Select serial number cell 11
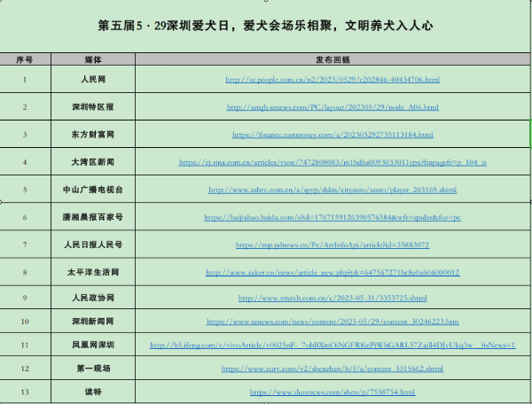 [x=25, y=345]
